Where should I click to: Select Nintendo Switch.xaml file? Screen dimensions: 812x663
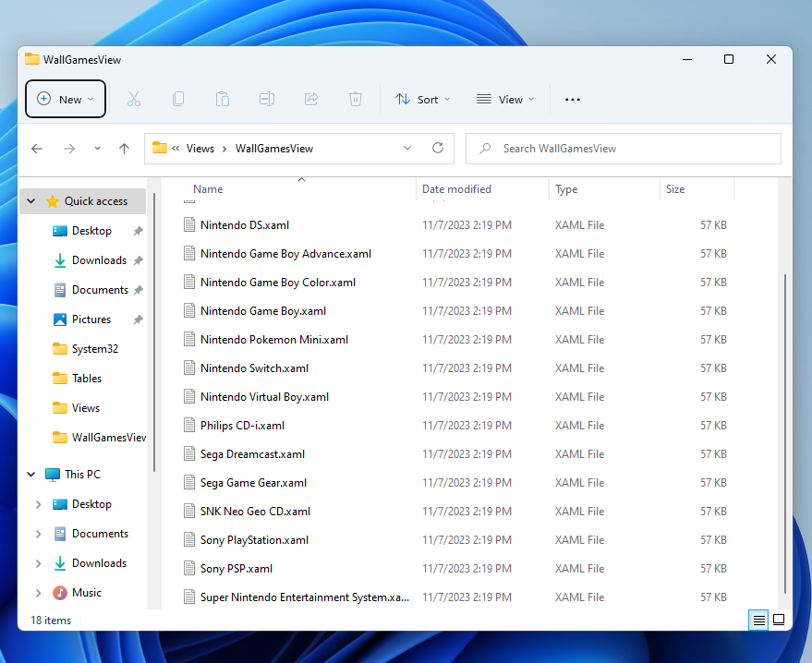coord(254,368)
